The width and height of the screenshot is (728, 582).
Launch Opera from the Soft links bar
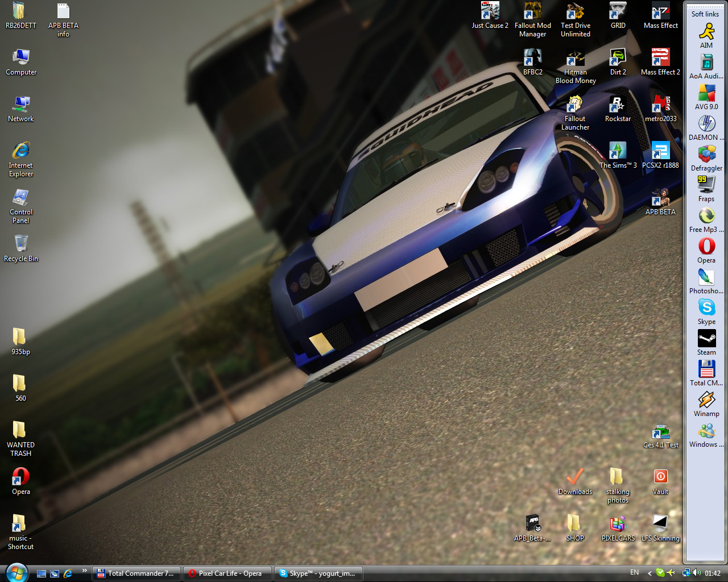pos(706,251)
